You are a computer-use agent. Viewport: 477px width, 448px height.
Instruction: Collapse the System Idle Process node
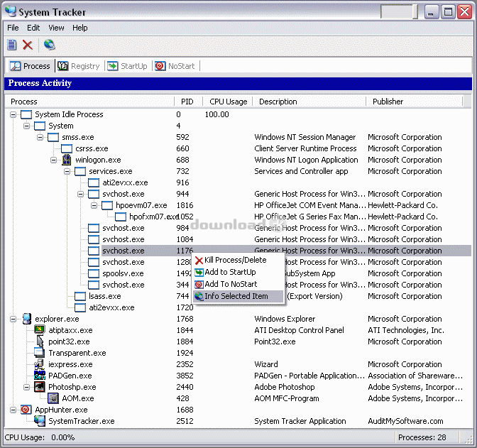coord(13,114)
